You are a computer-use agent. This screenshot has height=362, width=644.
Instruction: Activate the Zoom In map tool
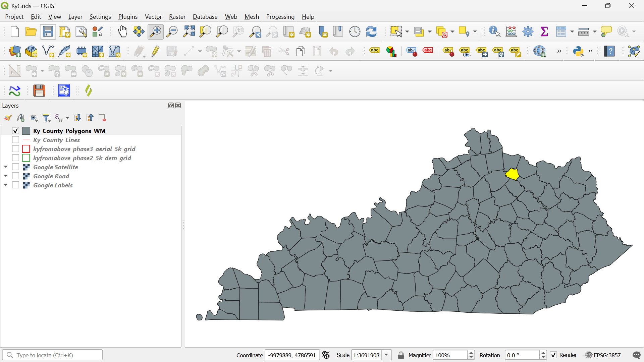pos(155,32)
